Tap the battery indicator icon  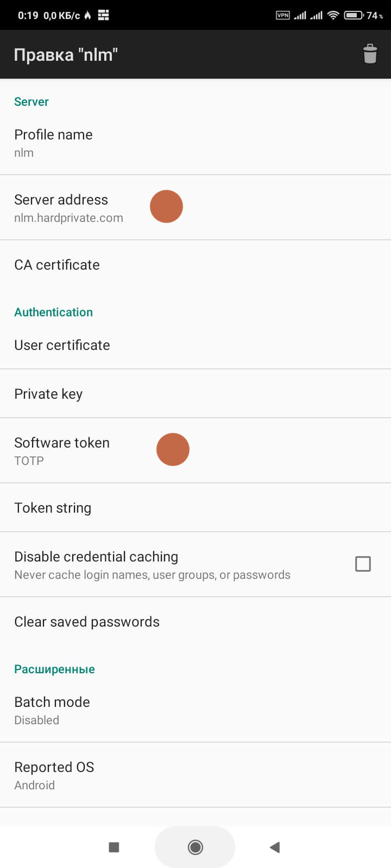pyautogui.click(x=354, y=15)
